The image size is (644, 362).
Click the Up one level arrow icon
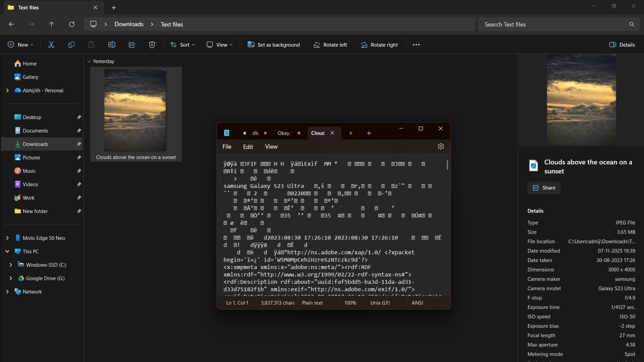click(51, 24)
